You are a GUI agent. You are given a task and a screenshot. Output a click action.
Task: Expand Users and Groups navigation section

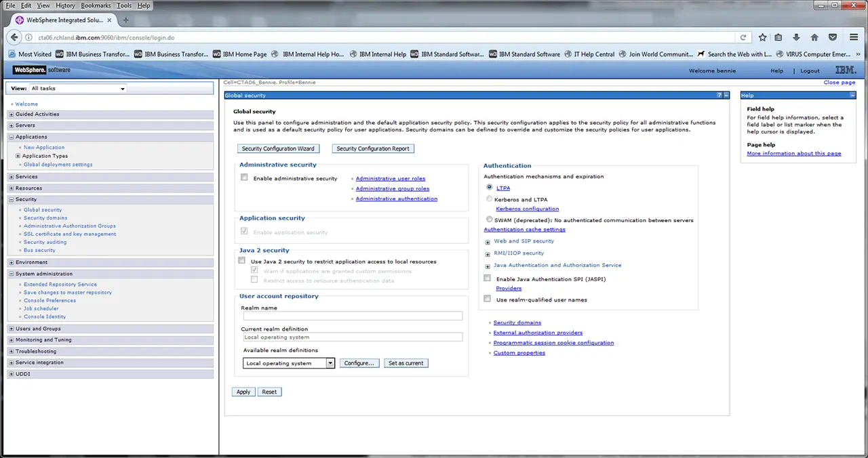click(12, 329)
